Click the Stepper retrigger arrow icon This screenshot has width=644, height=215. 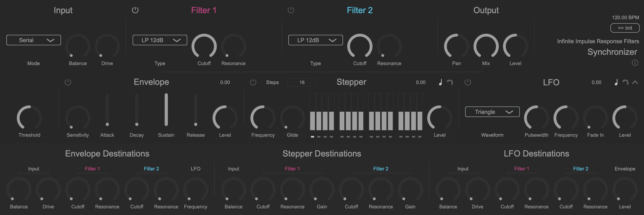click(450, 82)
